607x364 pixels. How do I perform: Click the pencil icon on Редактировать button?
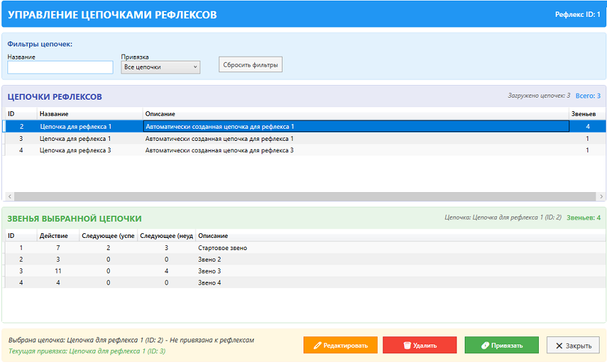(318, 346)
